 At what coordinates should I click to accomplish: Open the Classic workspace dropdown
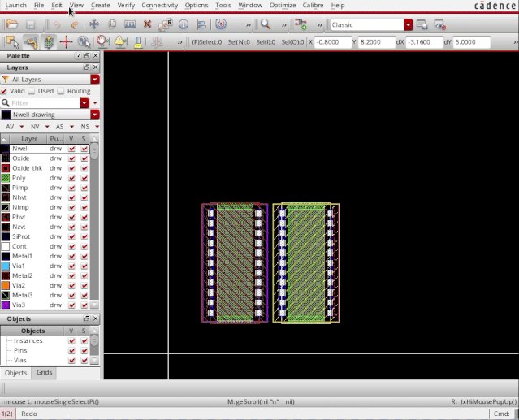409,24
